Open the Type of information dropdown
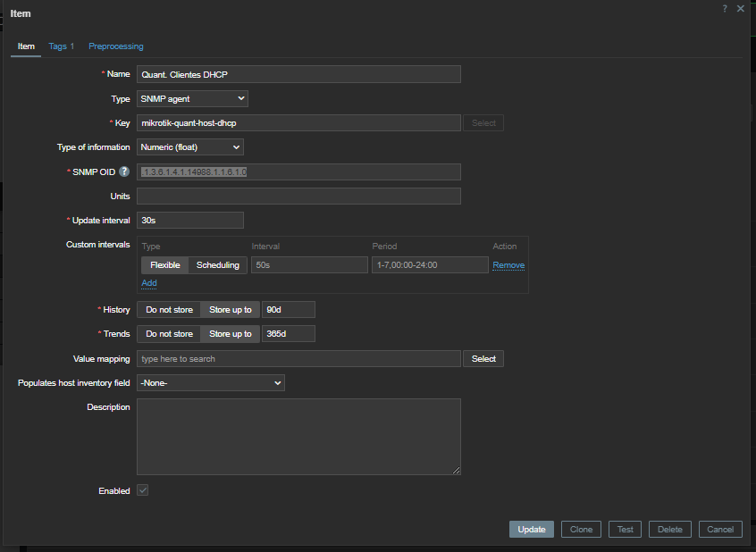Image resolution: width=756 pixels, height=552 pixels. (190, 147)
